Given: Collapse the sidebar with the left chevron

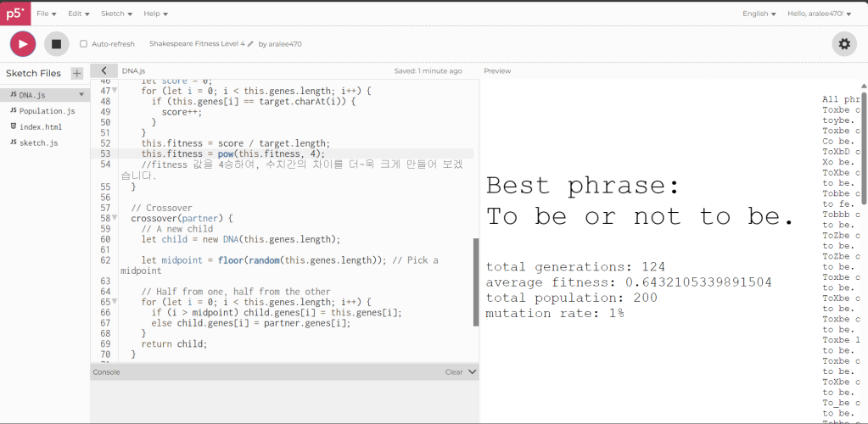Looking at the screenshot, I should click(x=104, y=71).
